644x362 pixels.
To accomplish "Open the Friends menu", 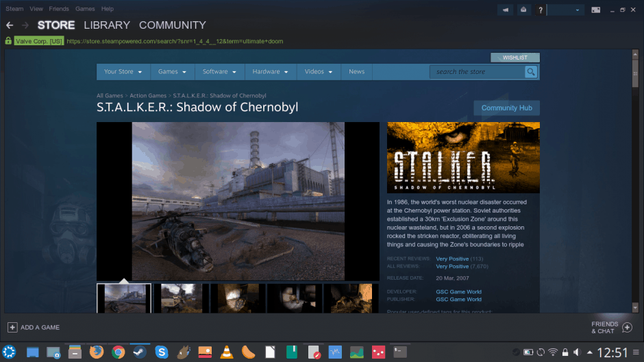I will (x=59, y=9).
